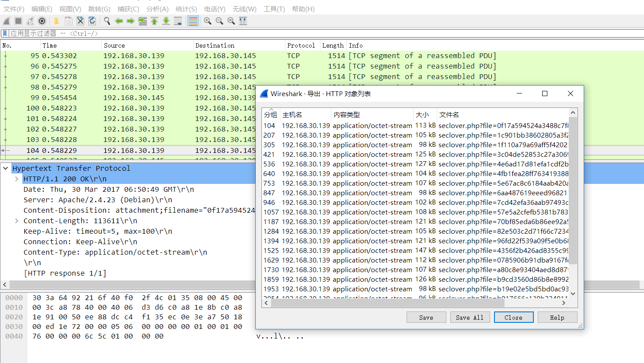Toggle packet list colorization button
This screenshot has width=644, height=363.
click(x=193, y=21)
